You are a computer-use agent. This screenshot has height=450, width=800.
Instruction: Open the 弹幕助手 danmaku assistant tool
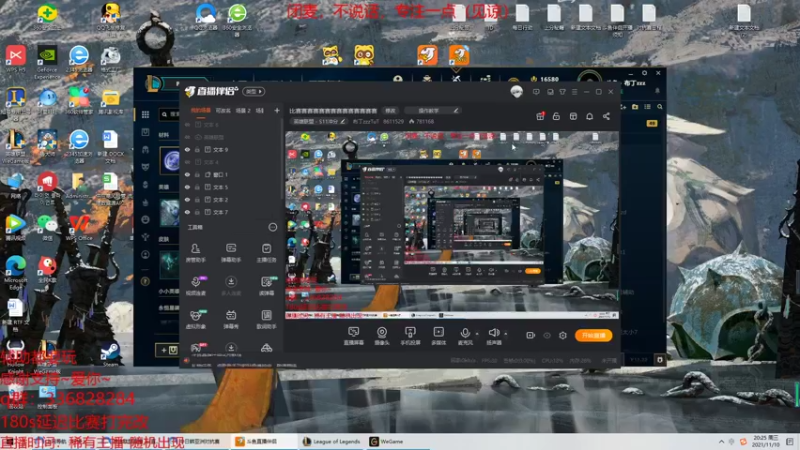(x=231, y=253)
